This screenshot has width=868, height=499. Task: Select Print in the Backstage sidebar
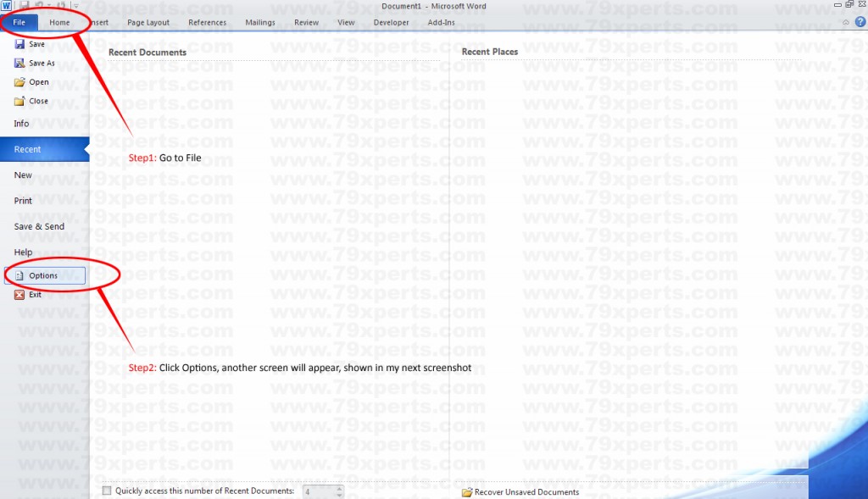(x=23, y=201)
